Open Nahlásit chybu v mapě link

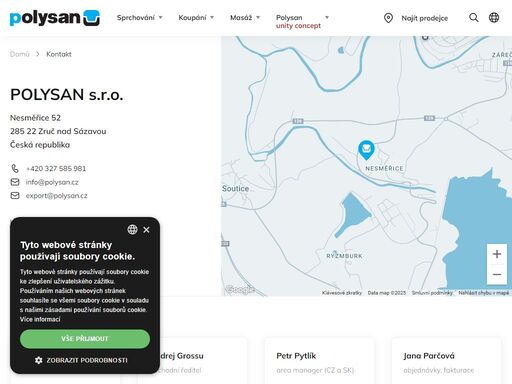[484, 293]
